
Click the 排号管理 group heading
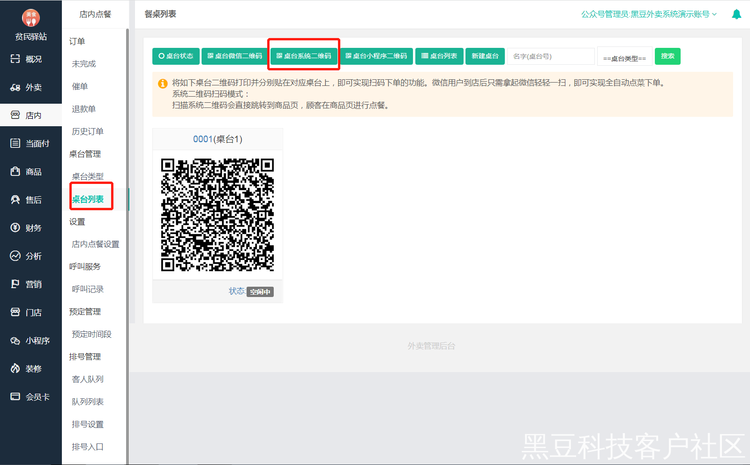click(x=85, y=356)
